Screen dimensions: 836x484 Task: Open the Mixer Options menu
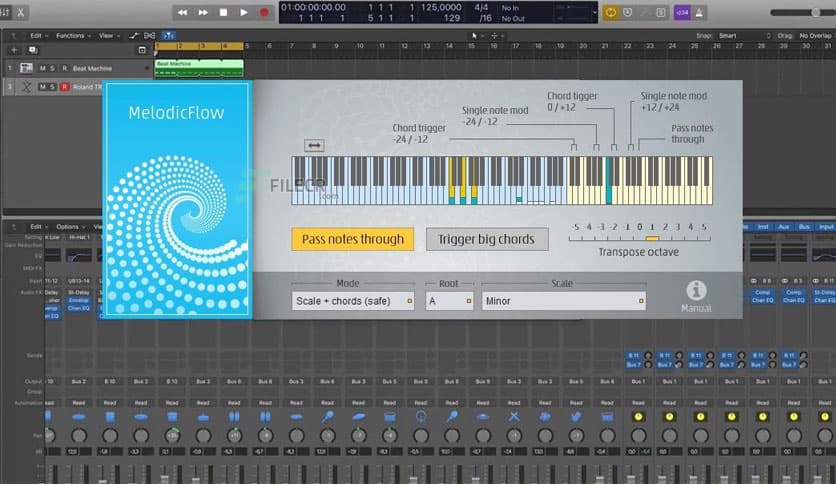(x=69, y=227)
